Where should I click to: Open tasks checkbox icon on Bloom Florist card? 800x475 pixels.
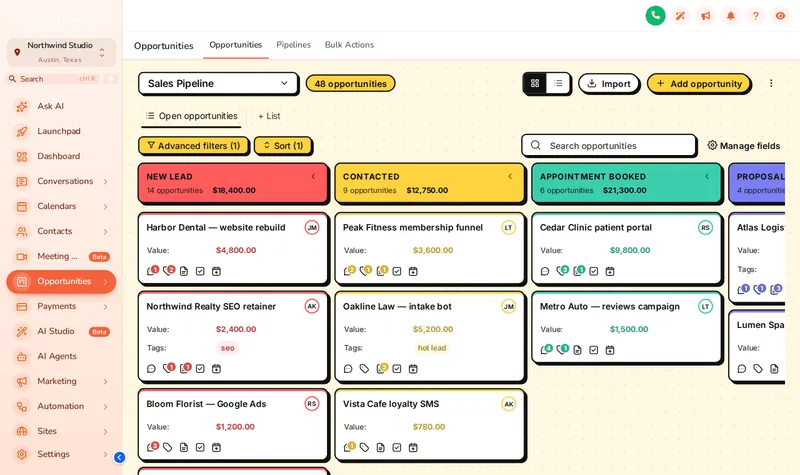tap(200, 447)
